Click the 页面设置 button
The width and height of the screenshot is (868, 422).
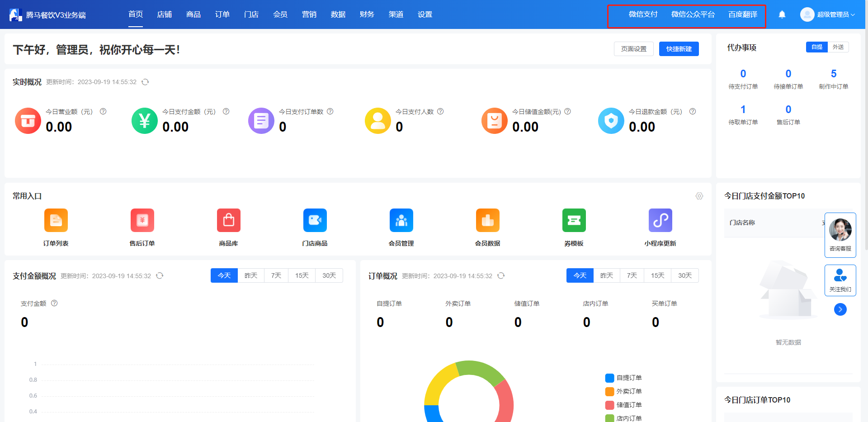click(x=634, y=49)
